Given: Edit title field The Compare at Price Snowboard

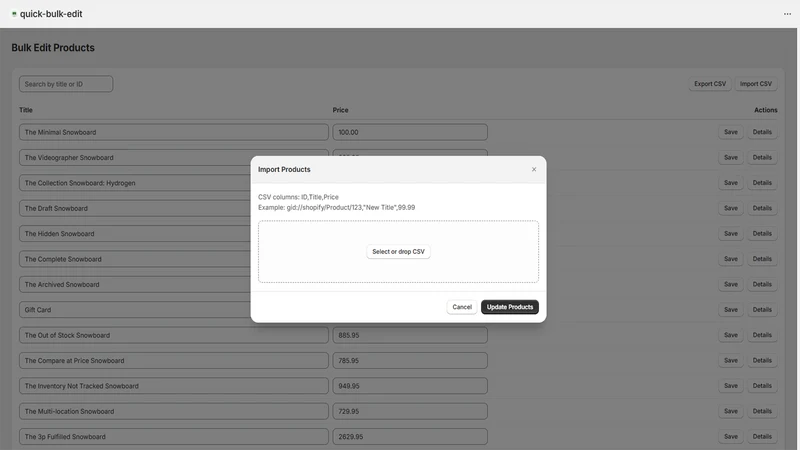Looking at the screenshot, I should [x=174, y=360].
